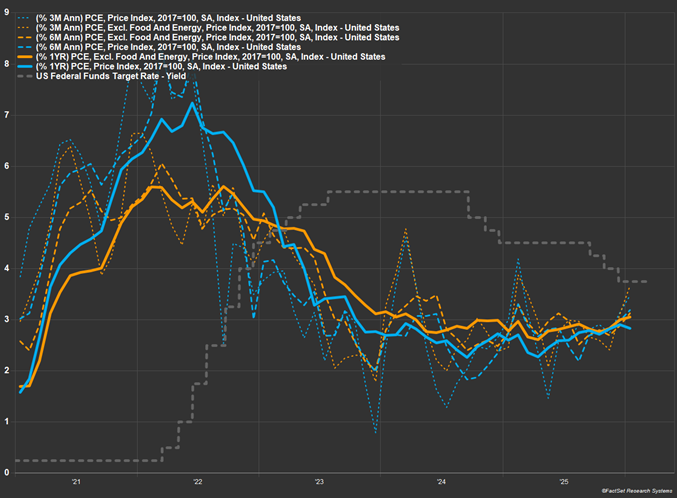Select the (% 3M Ann) PCE, Price Index legend text
This screenshot has width=677, height=498.
(x=169, y=18)
